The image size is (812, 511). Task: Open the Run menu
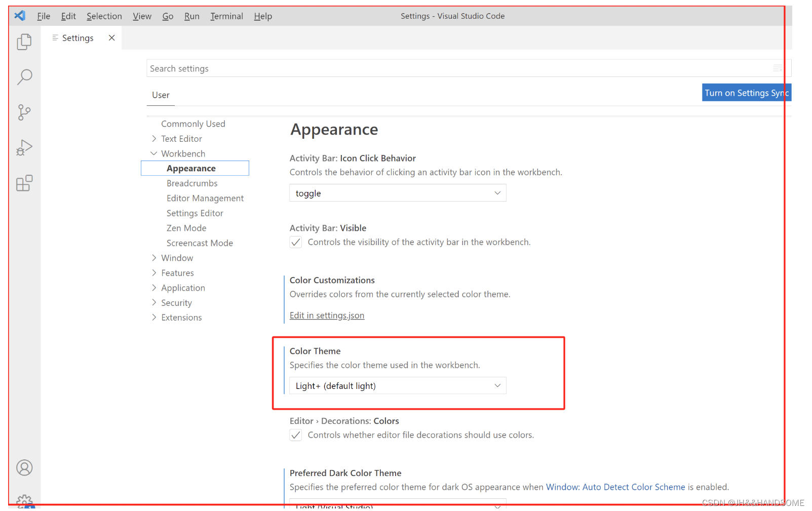[x=192, y=16]
